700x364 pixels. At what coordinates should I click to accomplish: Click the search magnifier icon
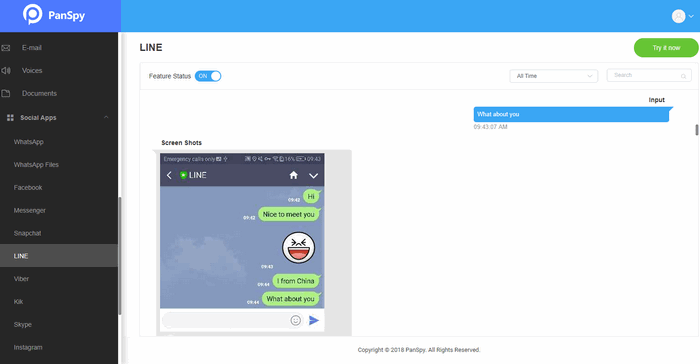(x=683, y=76)
